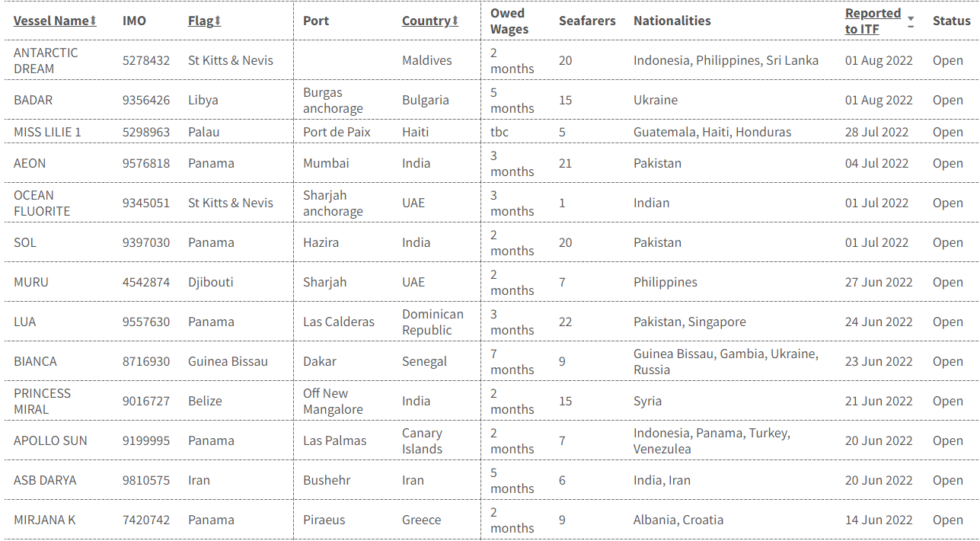Select the 23 Jun 2022 reported date
980x541 pixels.
tap(878, 361)
